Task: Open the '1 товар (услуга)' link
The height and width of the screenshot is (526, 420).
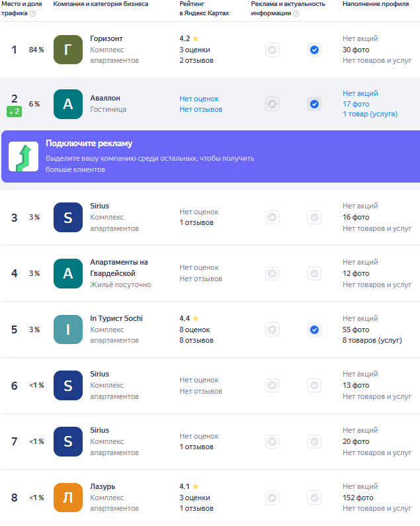Action: 370,114
